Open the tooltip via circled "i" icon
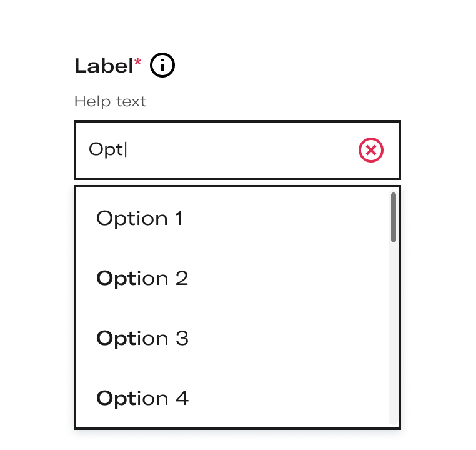The height and width of the screenshot is (450, 476). click(162, 65)
